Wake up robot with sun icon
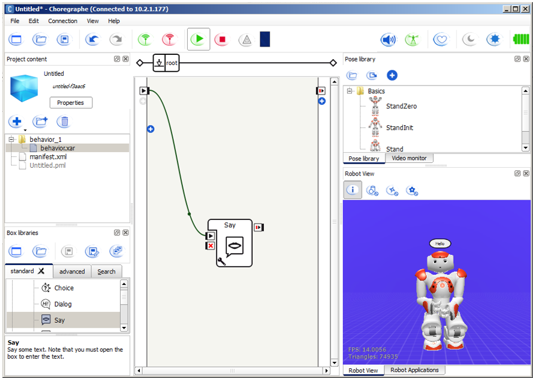Screen dimensions: 534x382 tap(494, 40)
